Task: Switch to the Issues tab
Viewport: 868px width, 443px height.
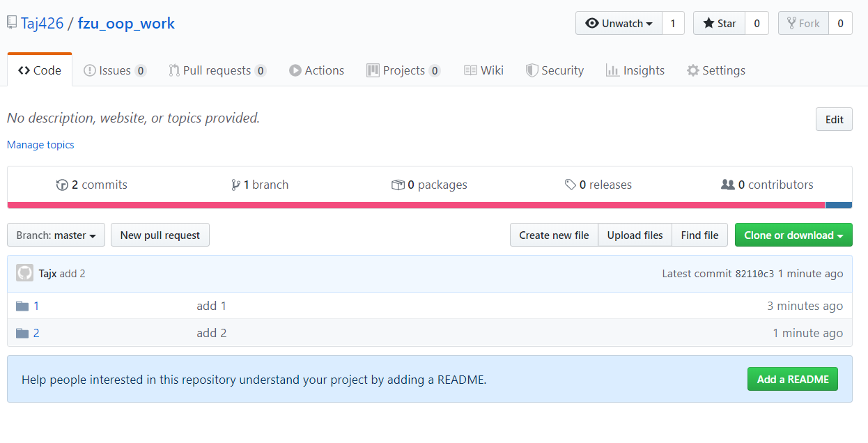Action: pos(115,70)
